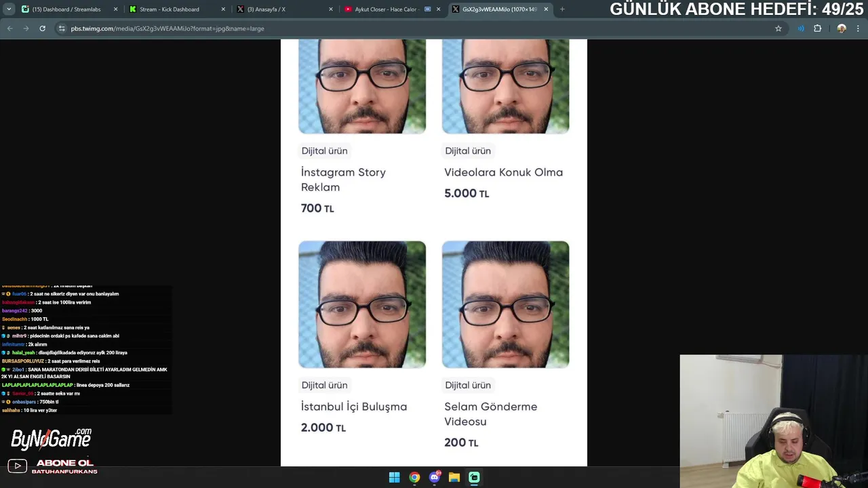This screenshot has height=488, width=868.
Task: View site information icon in address bar
Action: tap(62, 28)
